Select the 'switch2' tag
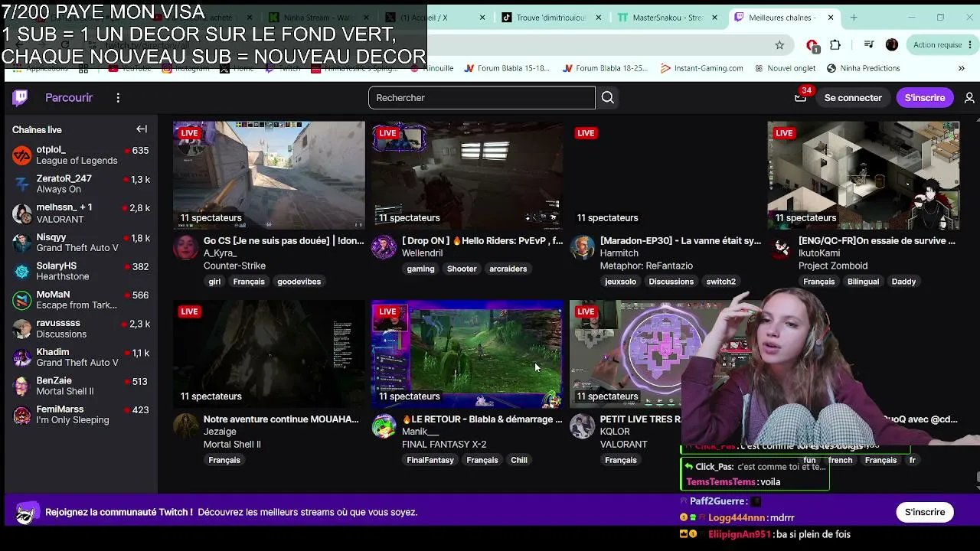 [x=720, y=282]
